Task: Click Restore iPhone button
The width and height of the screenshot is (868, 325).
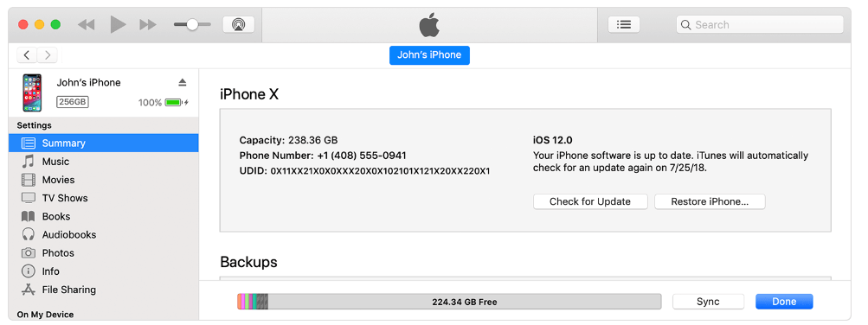Action: point(710,201)
